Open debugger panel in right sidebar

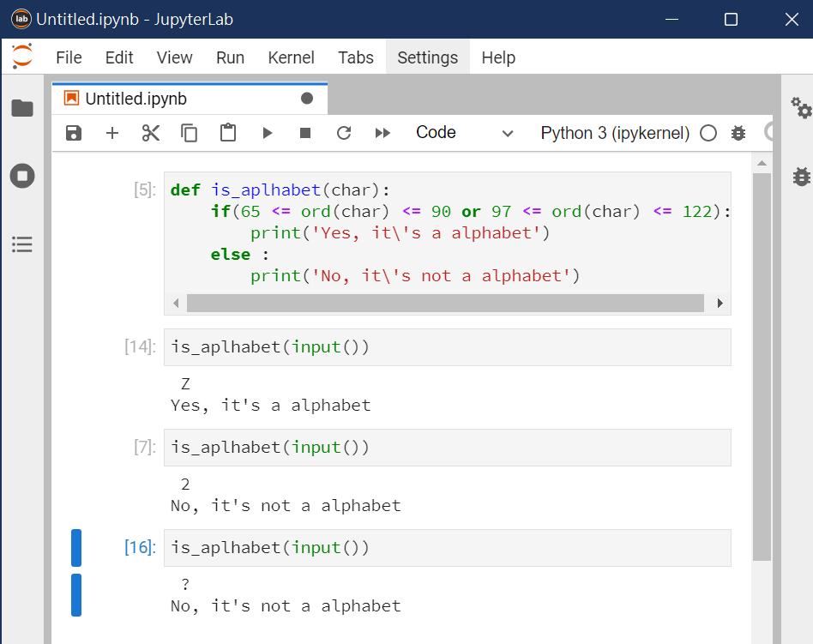801,177
